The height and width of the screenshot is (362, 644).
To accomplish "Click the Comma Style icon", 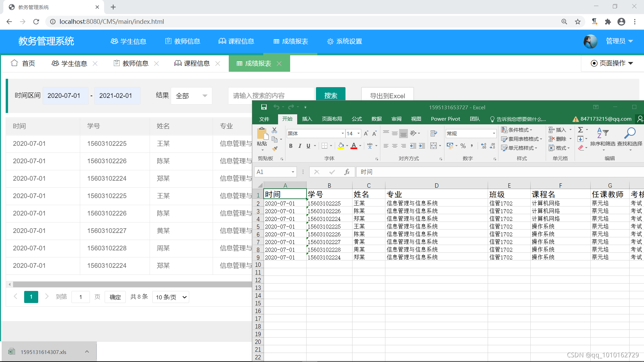I will click(472, 146).
